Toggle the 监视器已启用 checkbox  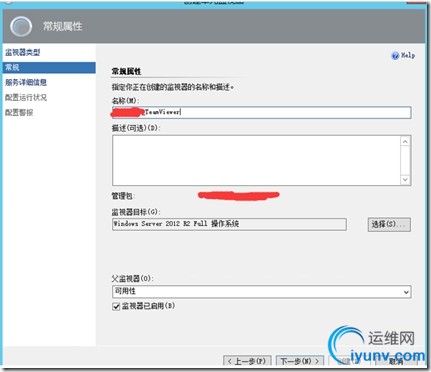click(x=116, y=306)
